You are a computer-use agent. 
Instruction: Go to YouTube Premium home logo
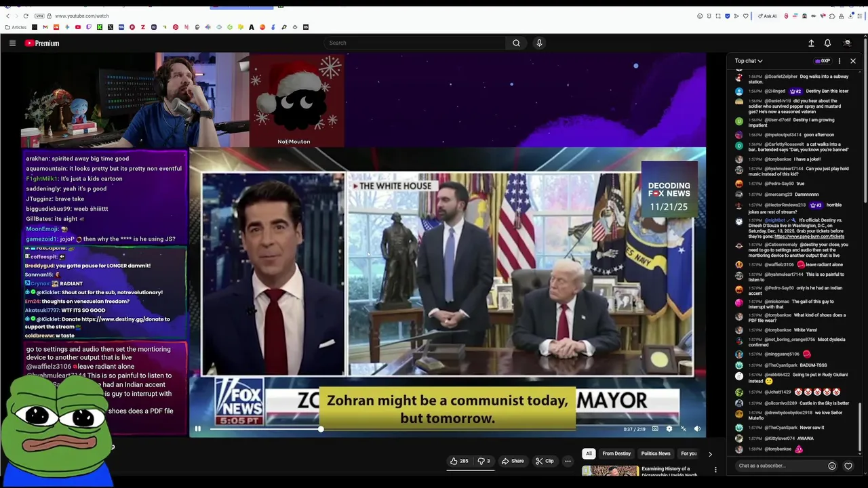42,43
